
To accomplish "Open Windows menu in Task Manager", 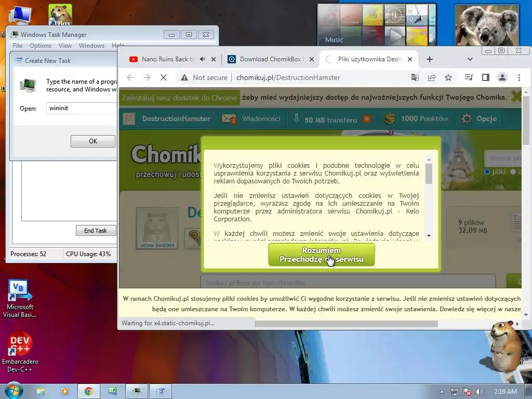I will coord(91,46).
